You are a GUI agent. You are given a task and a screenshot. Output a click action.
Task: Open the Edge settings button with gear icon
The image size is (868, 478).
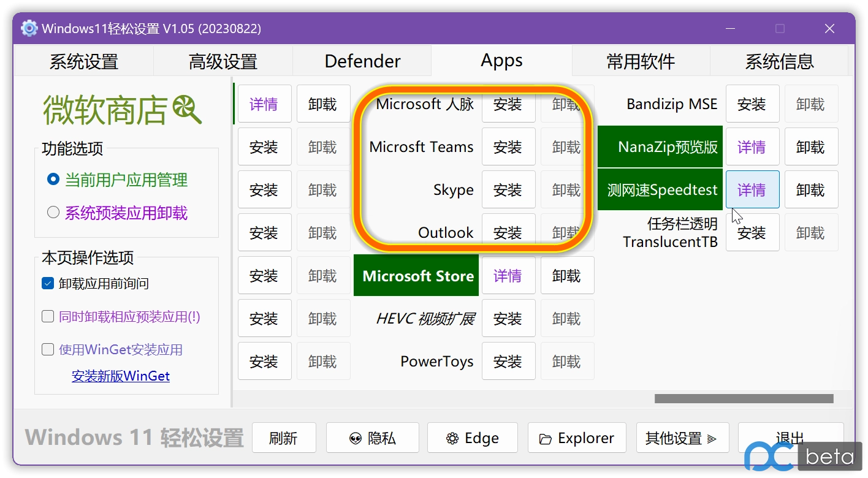coord(452,438)
